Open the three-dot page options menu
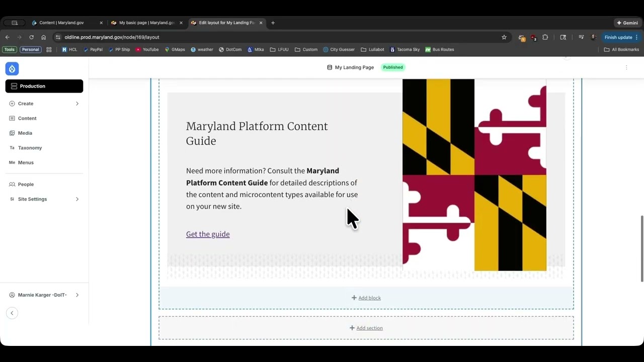This screenshot has height=362, width=644. (626, 67)
